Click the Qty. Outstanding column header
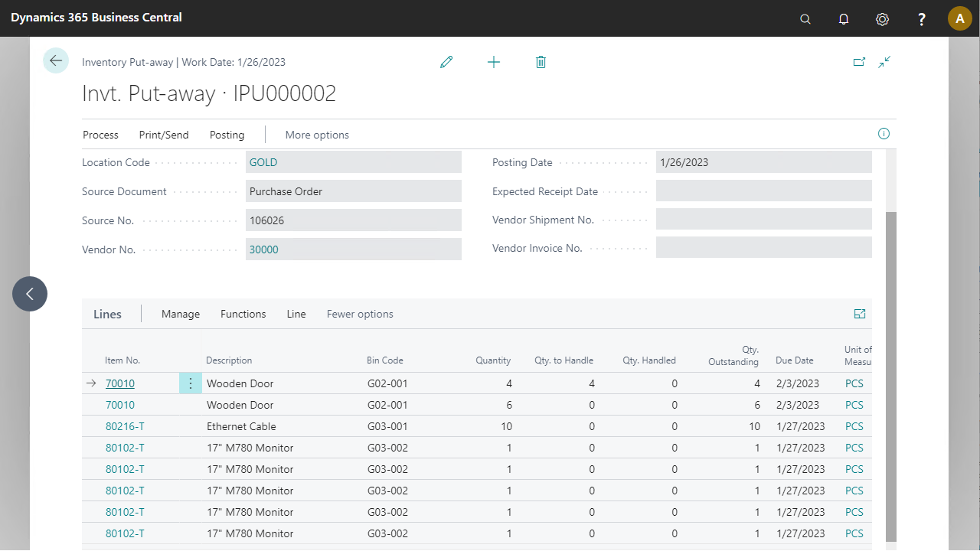The width and height of the screenshot is (980, 551). tap(733, 356)
